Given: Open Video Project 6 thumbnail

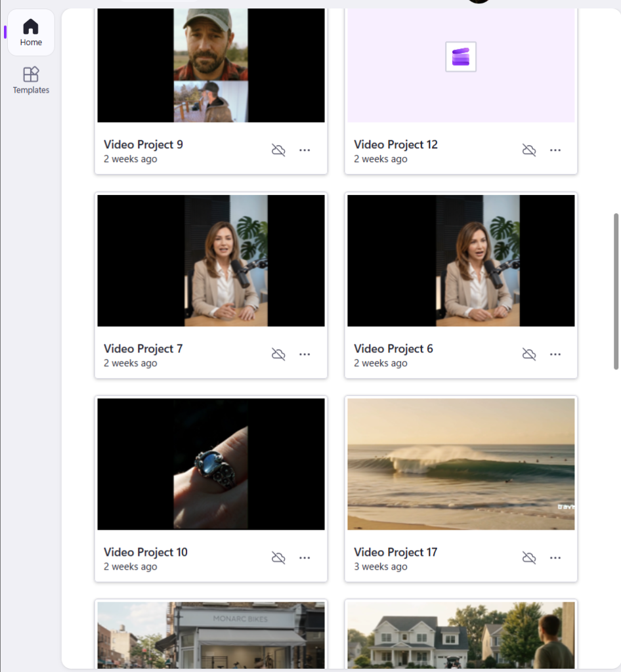Looking at the screenshot, I should 461,261.
